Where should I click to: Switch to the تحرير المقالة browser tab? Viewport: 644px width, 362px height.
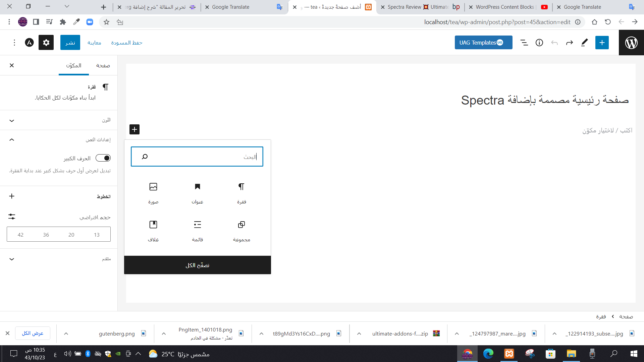[x=157, y=7]
